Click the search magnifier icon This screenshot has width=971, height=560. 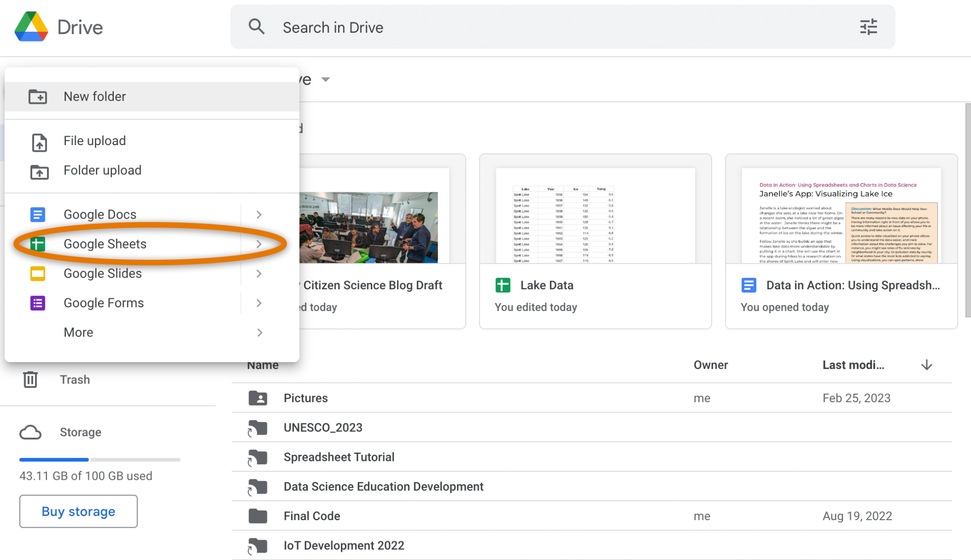click(256, 27)
